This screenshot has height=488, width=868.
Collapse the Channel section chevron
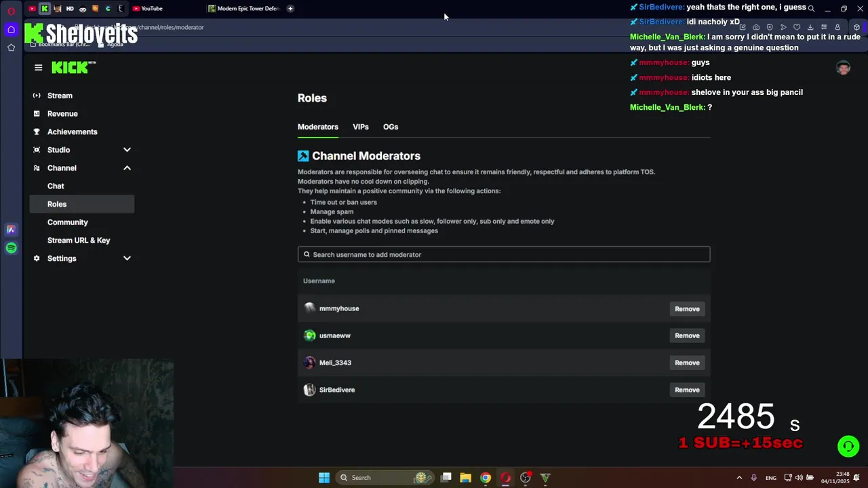click(x=127, y=168)
